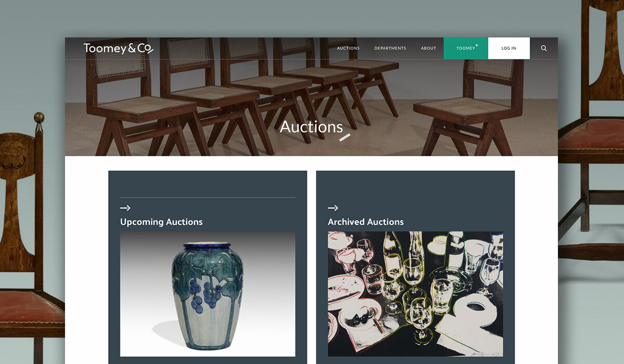
Task: Click the arrow above Upcoming Auctions
Action: [125, 208]
